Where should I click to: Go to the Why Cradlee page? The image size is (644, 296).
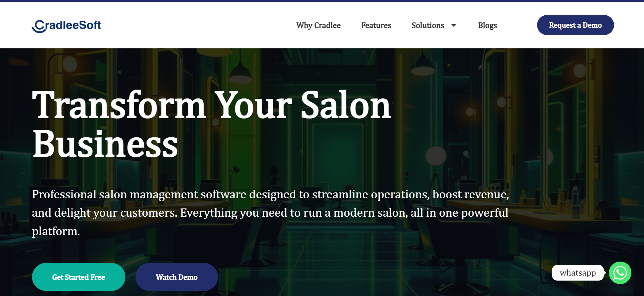click(x=318, y=26)
